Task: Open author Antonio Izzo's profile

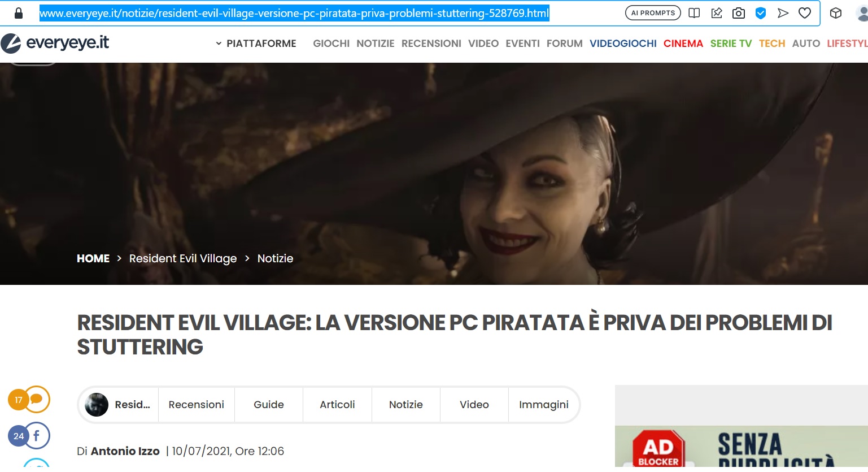Action: click(125, 451)
